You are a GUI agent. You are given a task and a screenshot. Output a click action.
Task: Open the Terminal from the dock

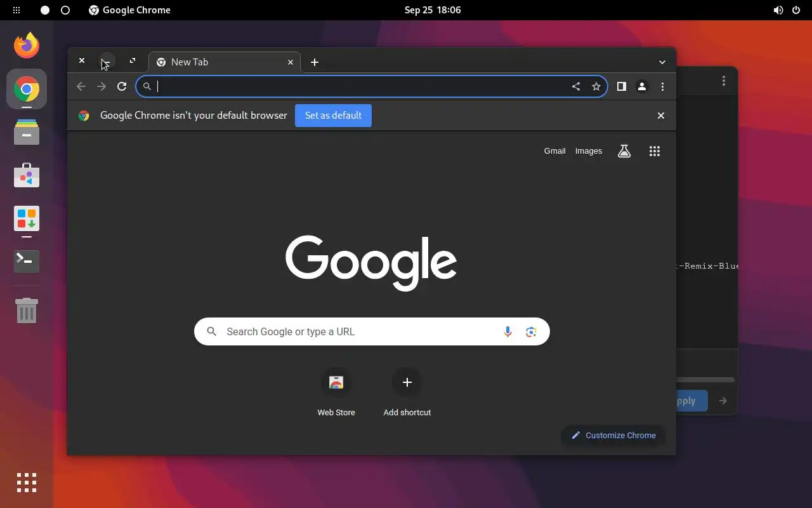pyautogui.click(x=27, y=262)
